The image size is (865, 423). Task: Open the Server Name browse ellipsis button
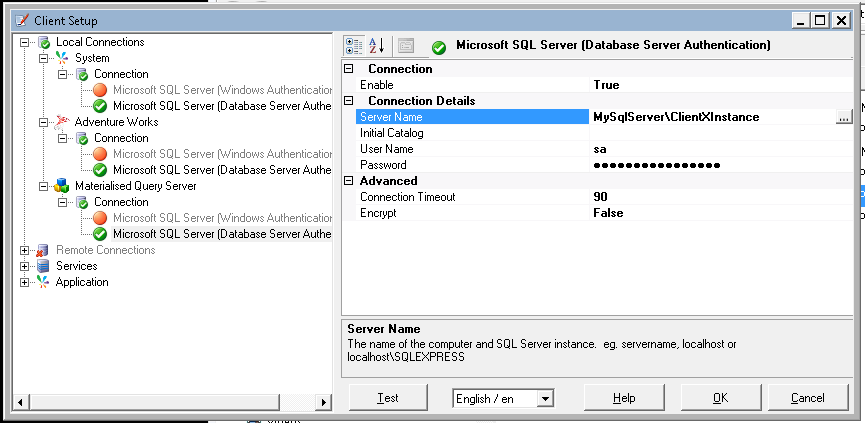pos(844,117)
